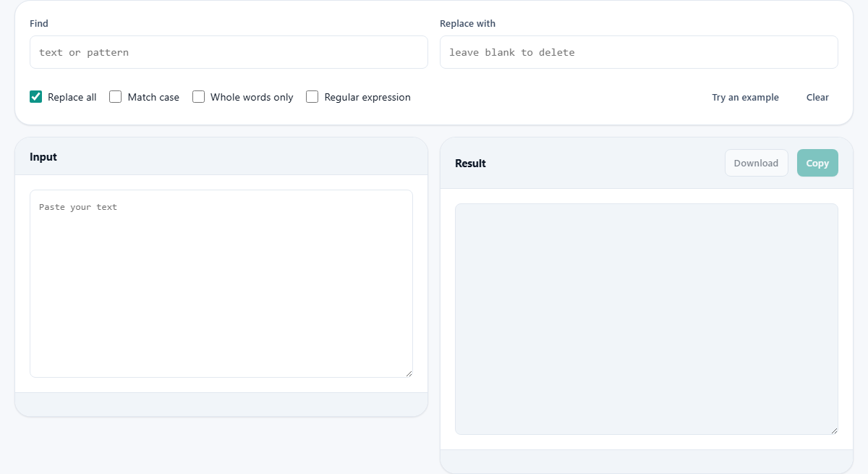Enable the Match case checkbox
868x474 pixels.
(116, 97)
